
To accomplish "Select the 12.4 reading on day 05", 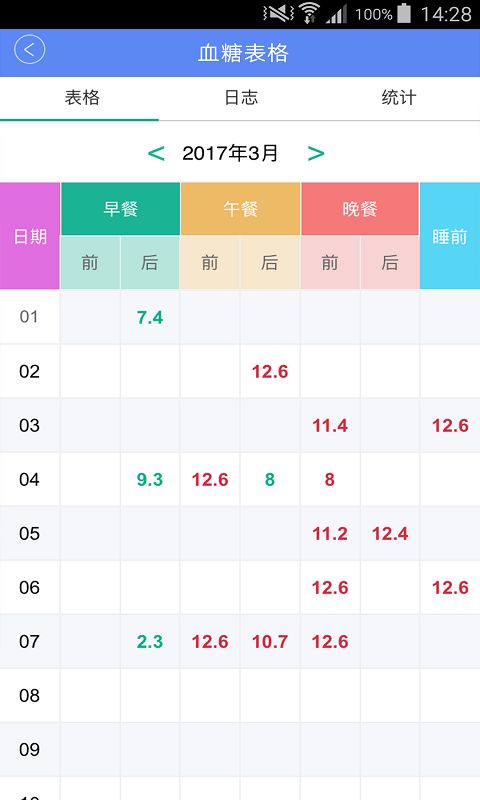I will coord(390,534).
